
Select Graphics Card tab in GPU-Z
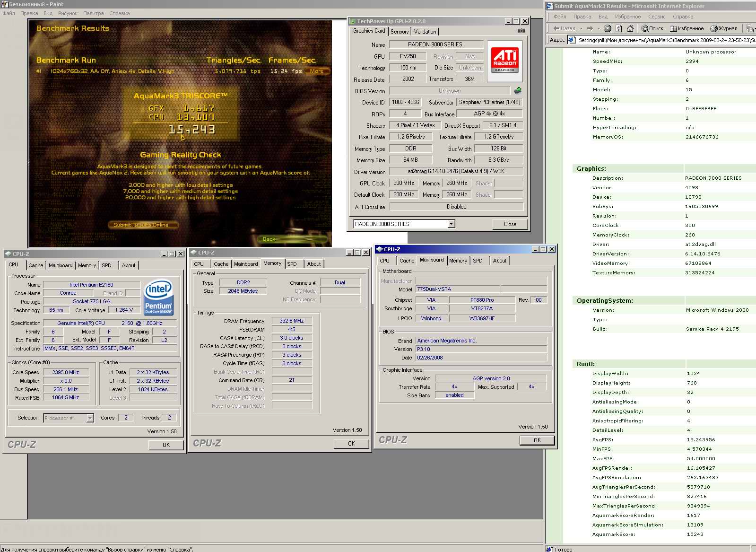pos(369,31)
